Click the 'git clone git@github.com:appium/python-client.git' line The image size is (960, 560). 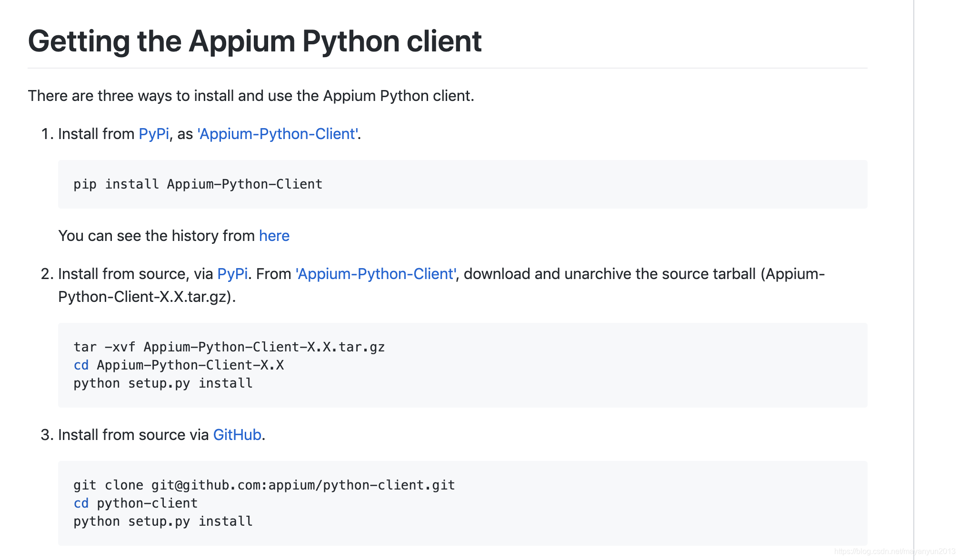pos(264,485)
